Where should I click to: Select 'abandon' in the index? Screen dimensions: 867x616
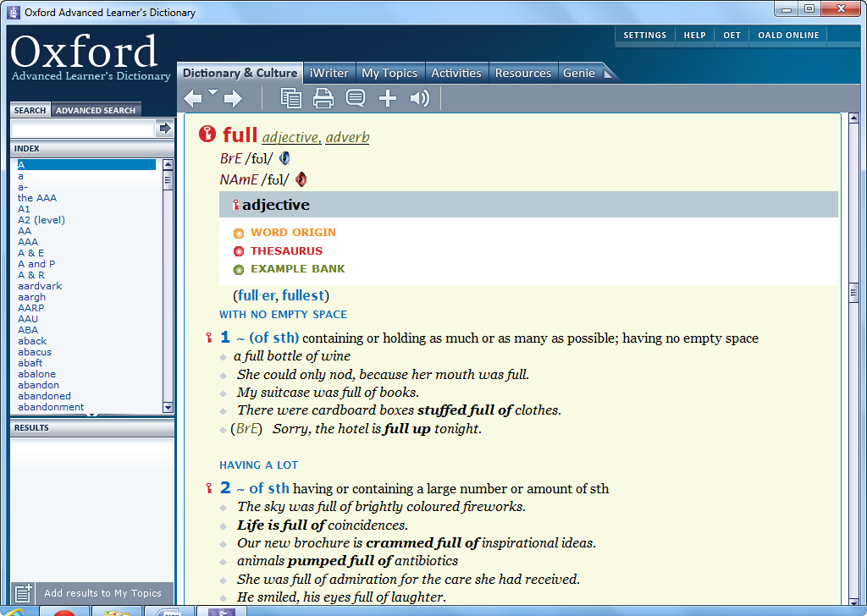pyautogui.click(x=38, y=385)
